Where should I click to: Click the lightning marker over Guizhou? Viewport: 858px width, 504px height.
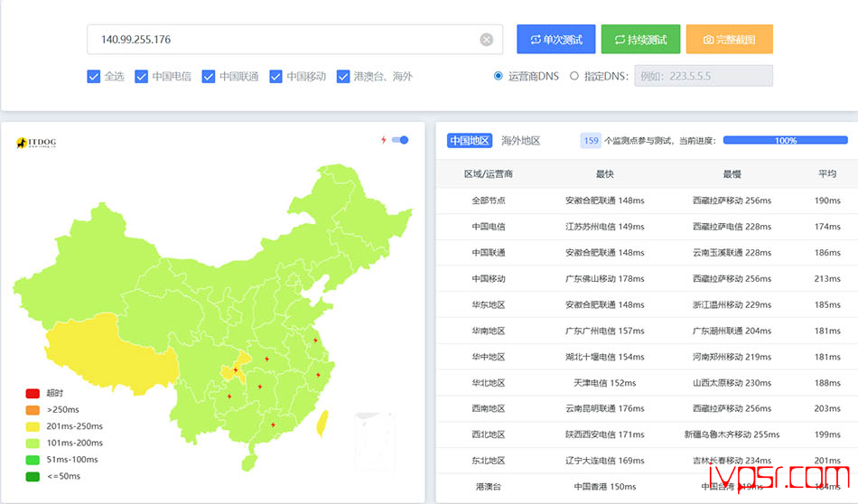229,397
